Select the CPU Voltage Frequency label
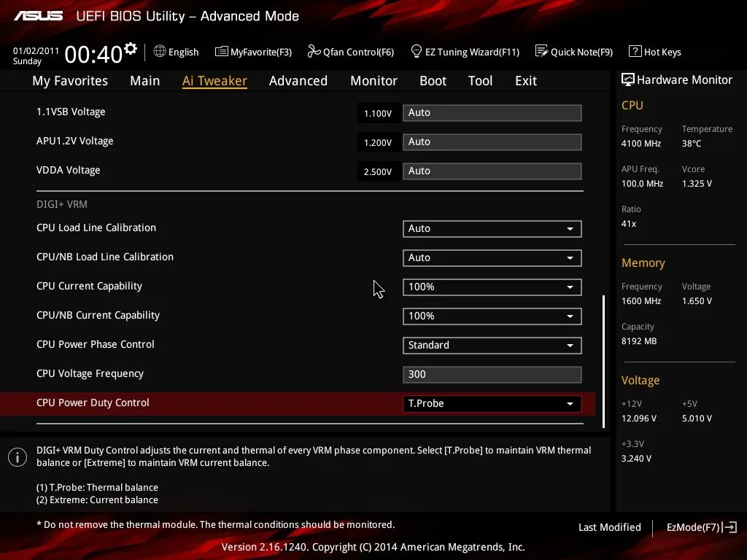The height and width of the screenshot is (560, 747). (90, 374)
